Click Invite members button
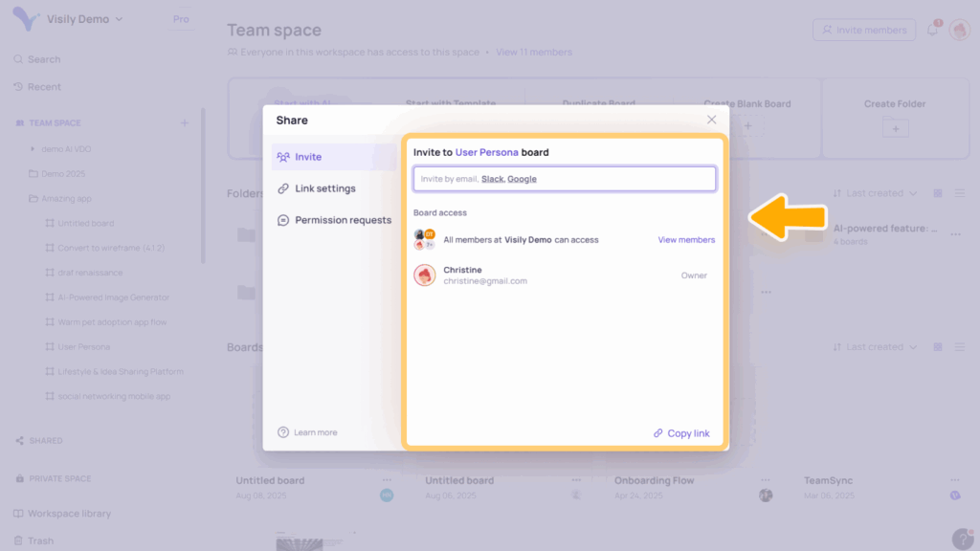 coord(863,31)
